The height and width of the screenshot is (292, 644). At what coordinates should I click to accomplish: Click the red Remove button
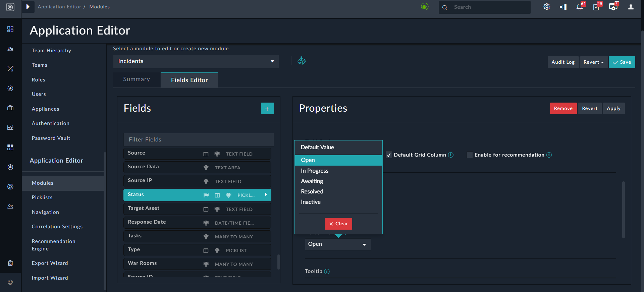pyautogui.click(x=563, y=109)
